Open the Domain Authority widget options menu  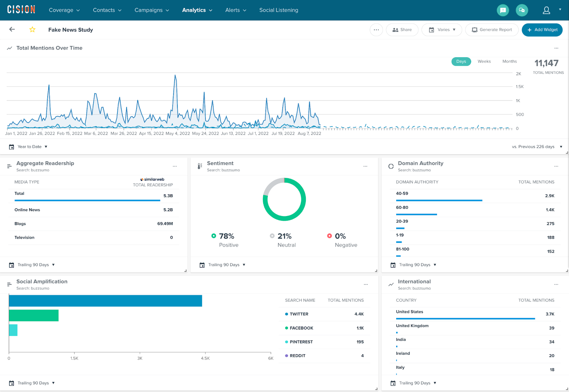556,166
